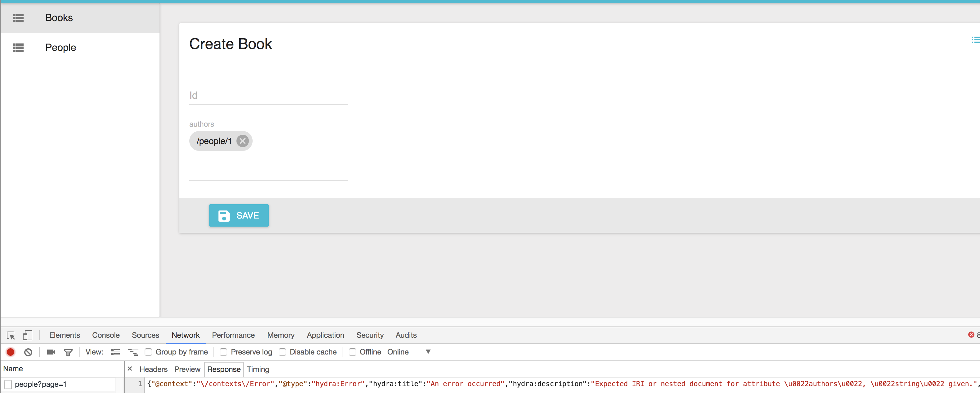The width and height of the screenshot is (980, 393).
Task: Open the Memory tab
Action: point(281,335)
